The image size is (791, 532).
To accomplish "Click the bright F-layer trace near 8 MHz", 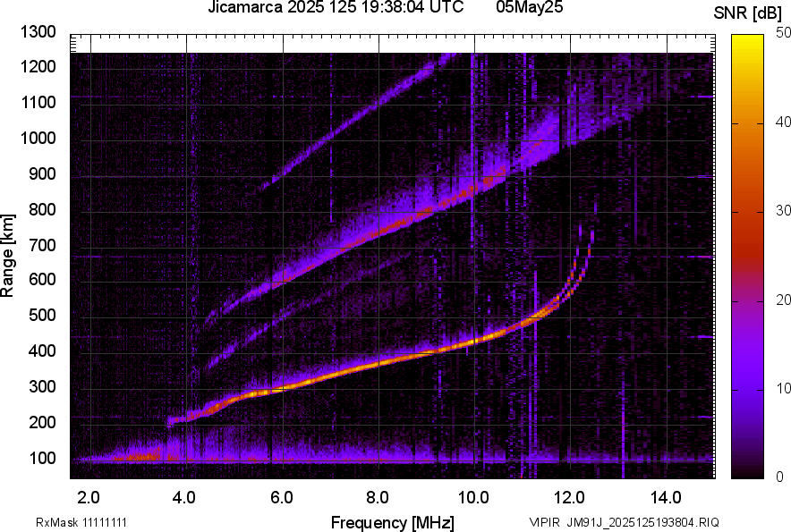I will [378, 363].
